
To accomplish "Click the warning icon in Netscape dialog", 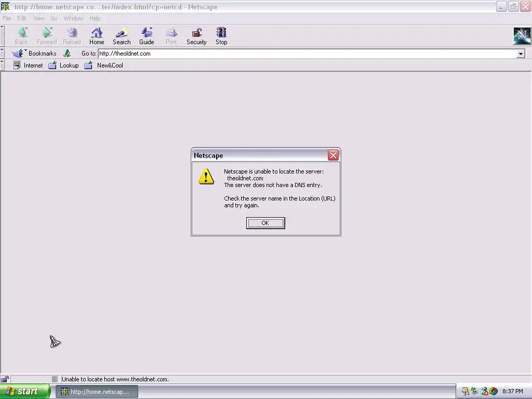I will (206, 177).
